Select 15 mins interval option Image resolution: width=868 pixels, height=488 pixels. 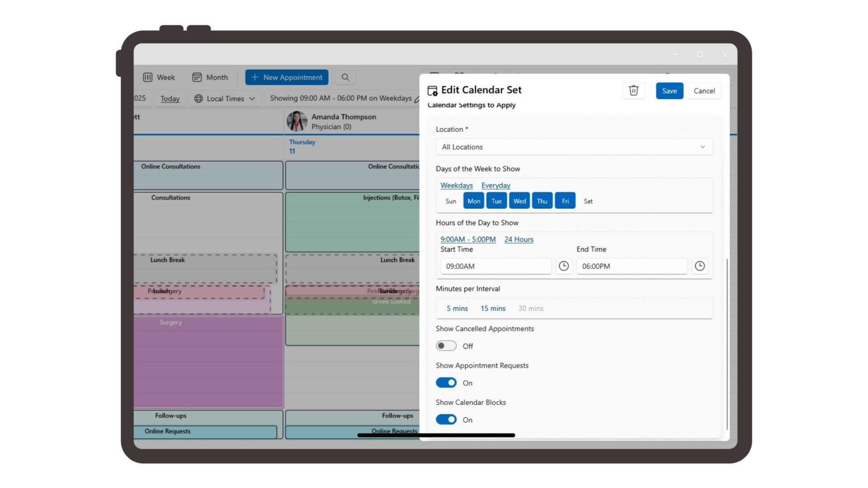click(x=493, y=308)
